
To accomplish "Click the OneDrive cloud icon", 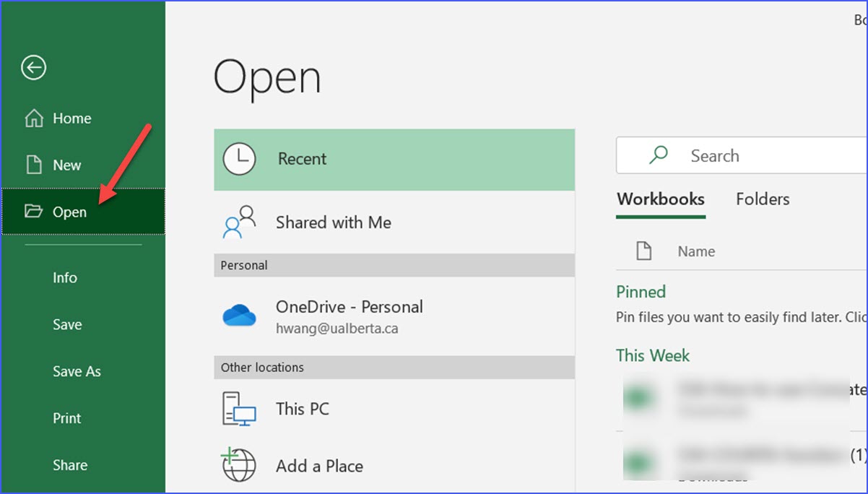I will (240, 316).
